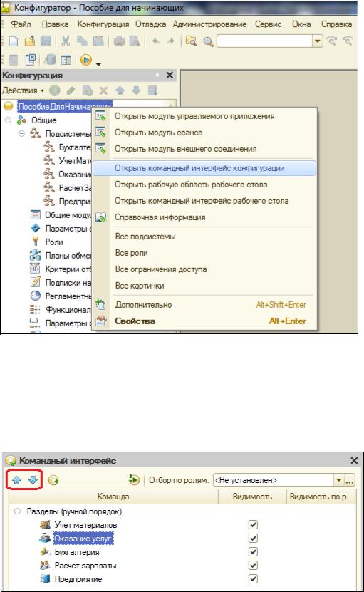Choose Все роли menu entry
364x592 pixels.
pyautogui.click(x=204, y=253)
